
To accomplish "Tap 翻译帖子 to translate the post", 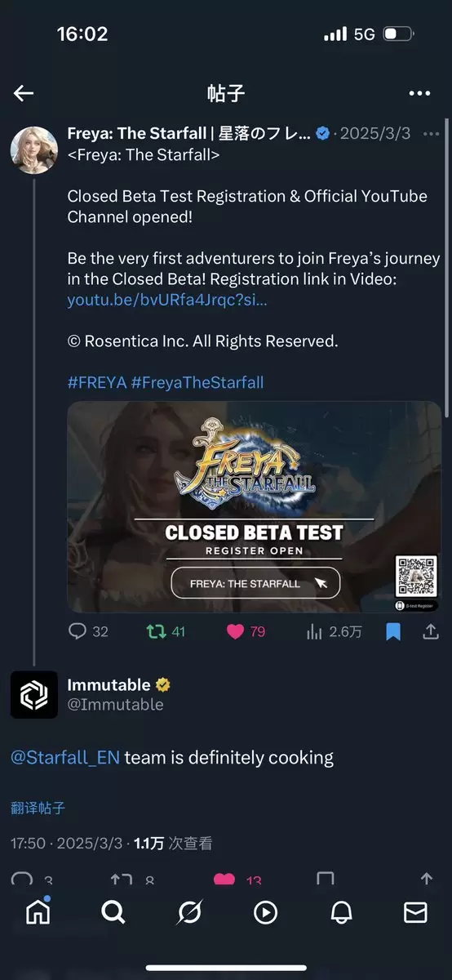I will coord(38,808).
